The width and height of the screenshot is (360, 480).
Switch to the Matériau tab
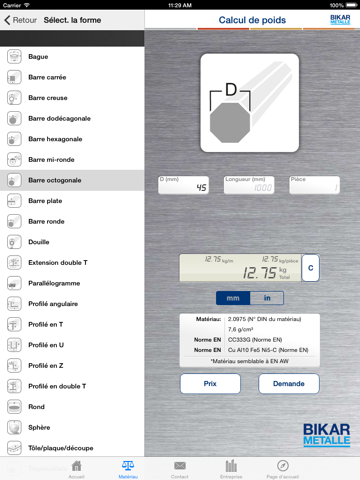click(x=128, y=469)
